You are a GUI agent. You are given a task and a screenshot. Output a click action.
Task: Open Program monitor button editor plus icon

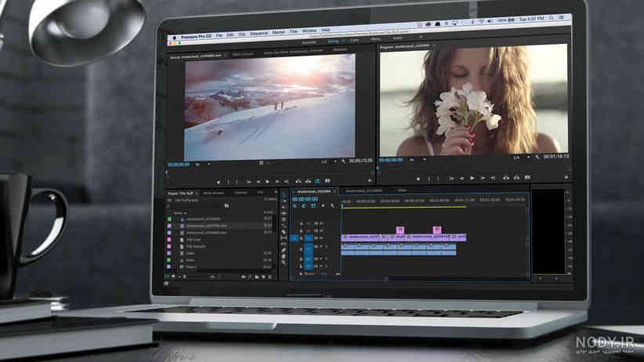566,177
